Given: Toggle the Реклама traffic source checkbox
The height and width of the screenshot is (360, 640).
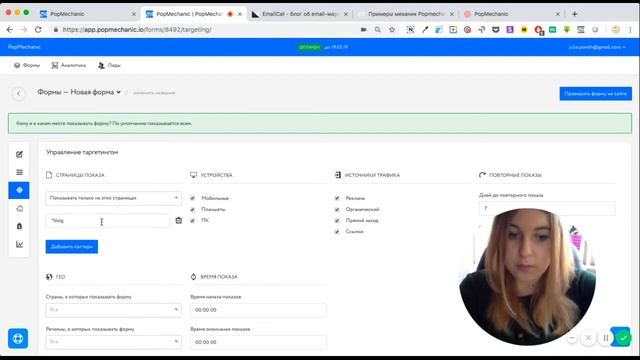Looking at the screenshot, I should coord(337,198).
